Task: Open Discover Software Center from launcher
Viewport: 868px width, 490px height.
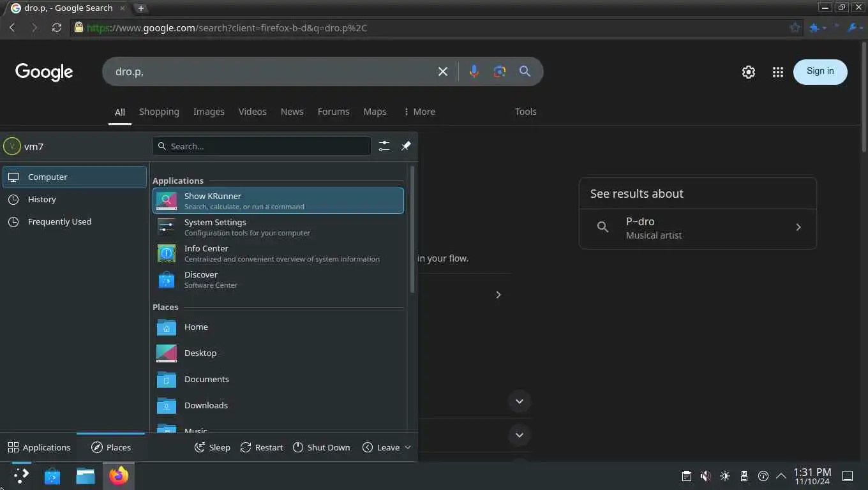Action: point(278,279)
